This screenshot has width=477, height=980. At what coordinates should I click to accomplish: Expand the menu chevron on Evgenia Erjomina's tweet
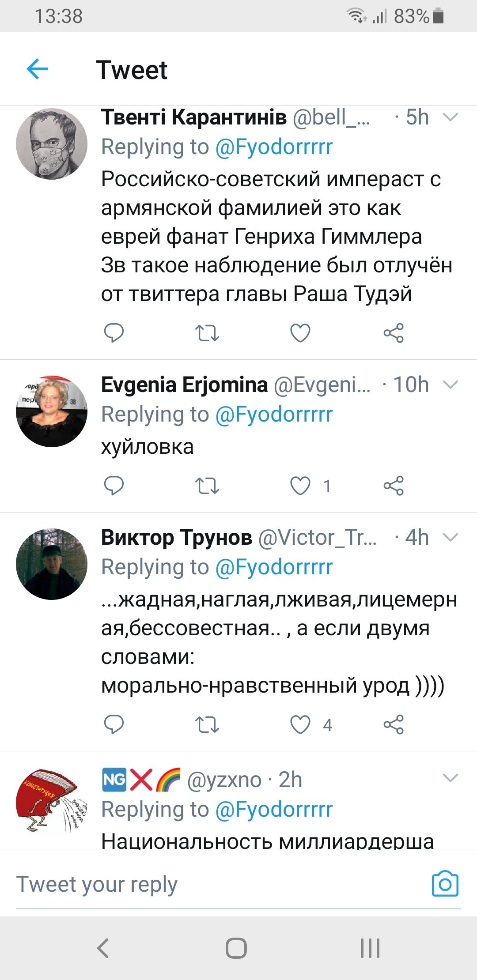[x=450, y=384]
